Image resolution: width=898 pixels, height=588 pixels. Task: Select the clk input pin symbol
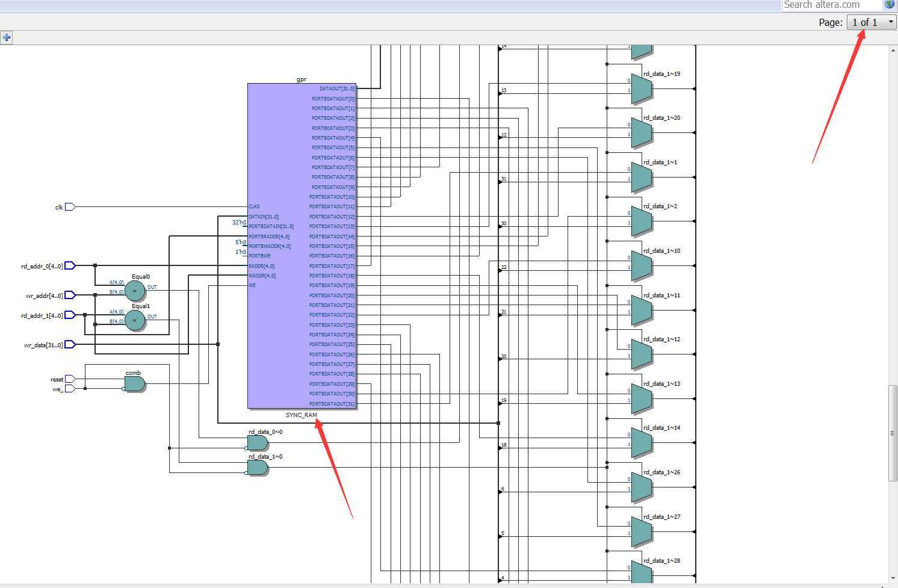pos(70,207)
